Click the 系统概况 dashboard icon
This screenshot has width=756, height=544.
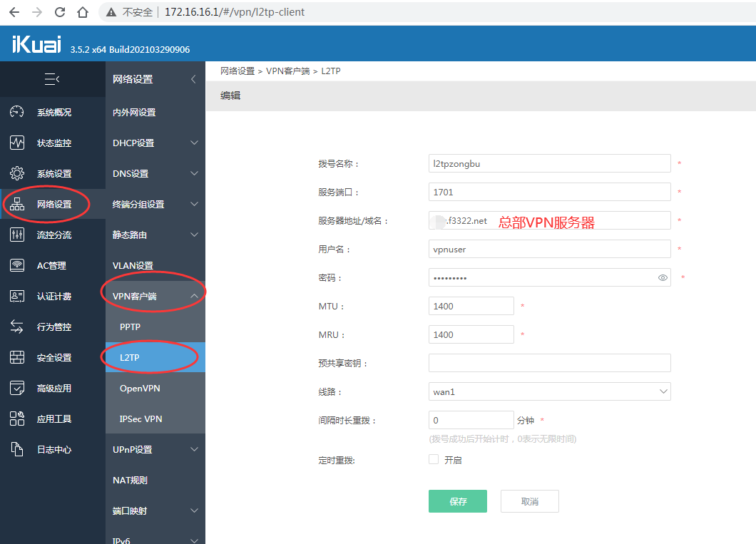point(17,112)
